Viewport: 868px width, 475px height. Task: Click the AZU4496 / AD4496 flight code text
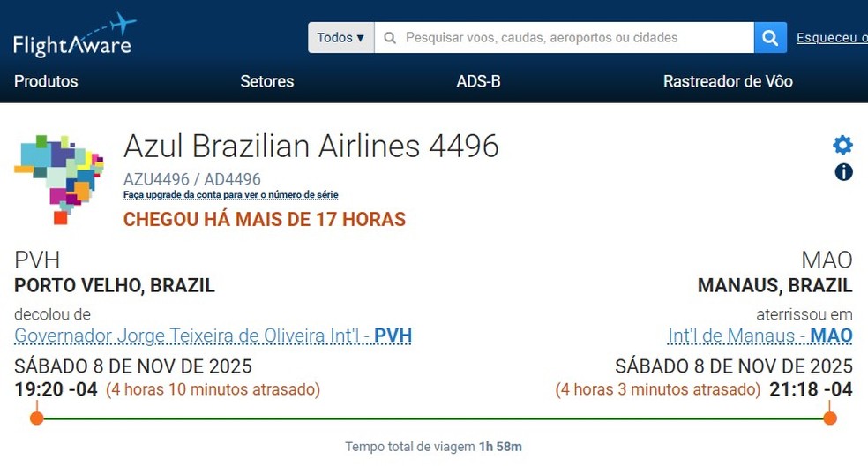click(x=192, y=179)
